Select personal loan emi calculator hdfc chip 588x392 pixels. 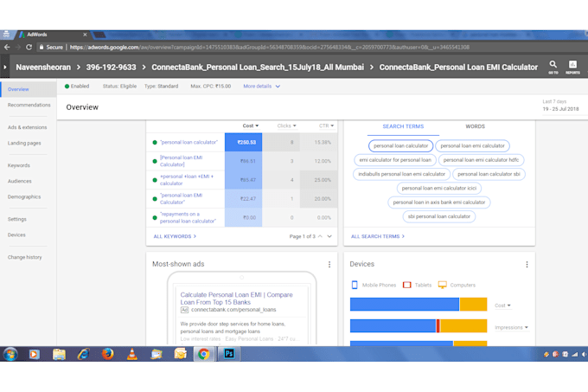click(481, 160)
